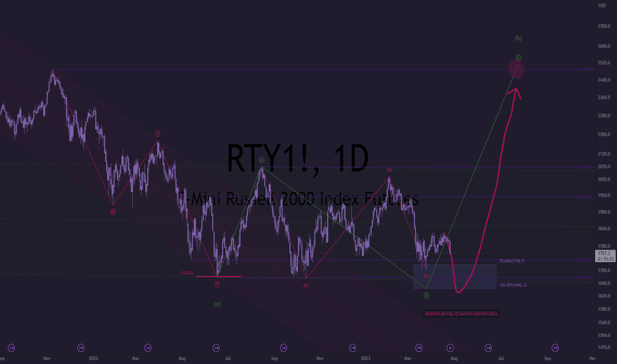This screenshot has width=617, height=364.
Task: Click the liquidity label near the 1960.0 level
Action: (x=585, y=197)
